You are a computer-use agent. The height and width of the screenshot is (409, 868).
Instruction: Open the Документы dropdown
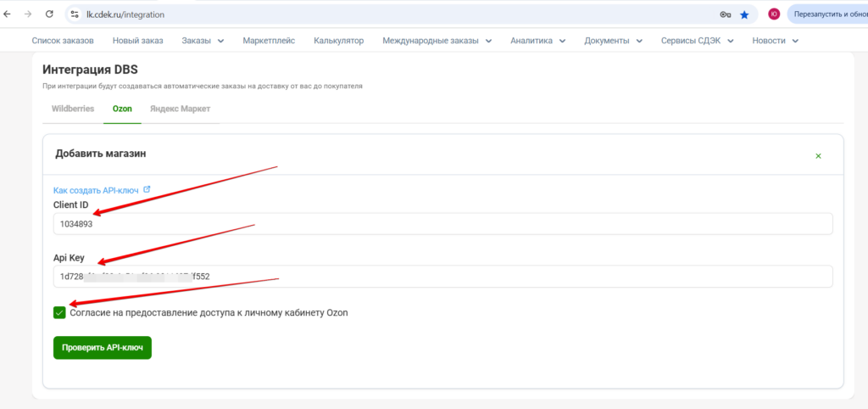coord(614,41)
